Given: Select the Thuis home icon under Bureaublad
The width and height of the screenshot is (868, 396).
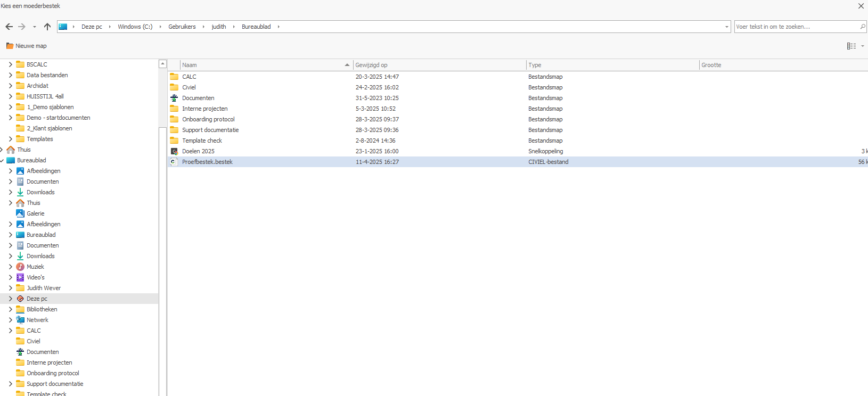Looking at the screenshot, I should pyautogui.click(x=20, y=203).
